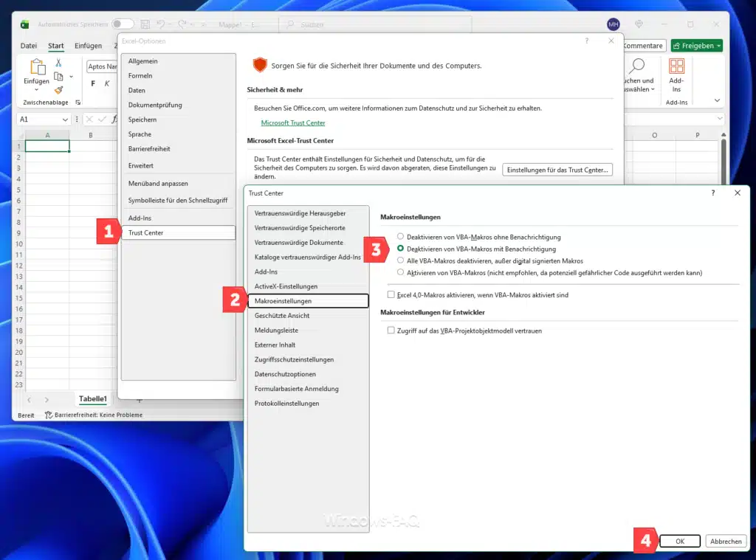Viewport: 756px width, 560px height.
Task: Switch to the Datei ribbon tab
Action: (28, 45)
